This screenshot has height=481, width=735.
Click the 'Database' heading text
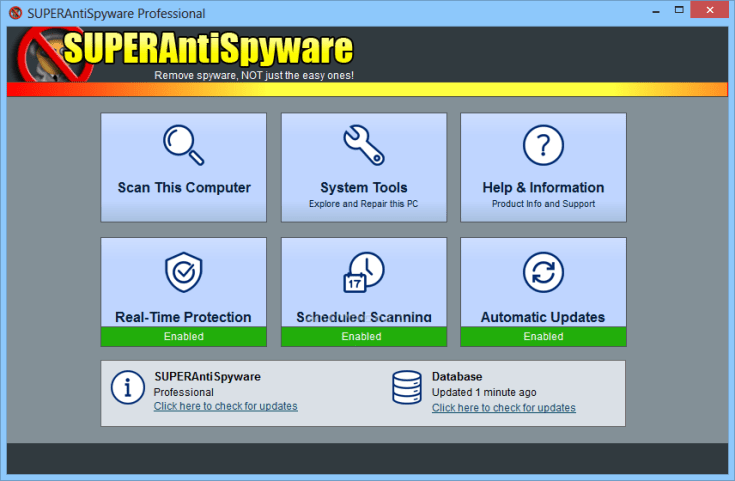(457, 376)
